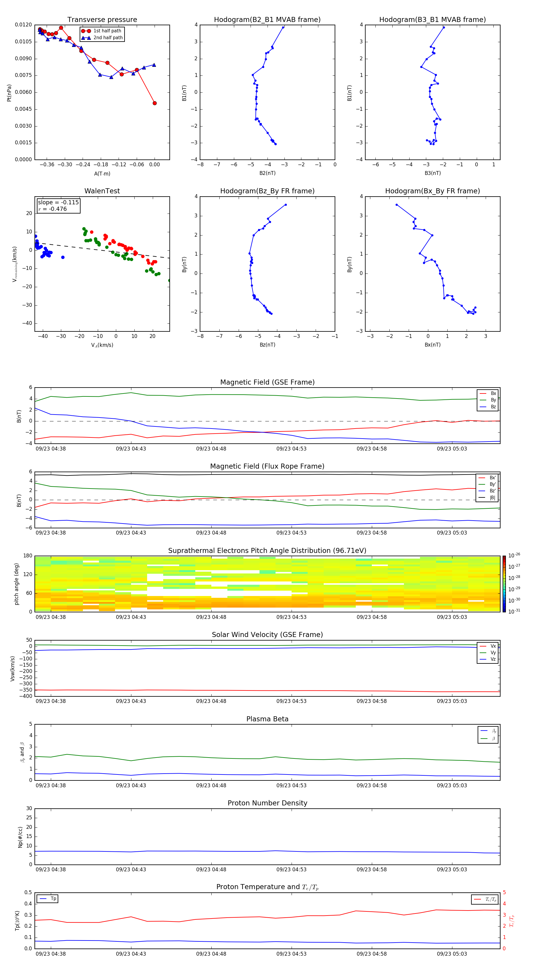Click the Te/Tp legend entry
The height and width of the screenshot is (980, 535).
(485, 899)
